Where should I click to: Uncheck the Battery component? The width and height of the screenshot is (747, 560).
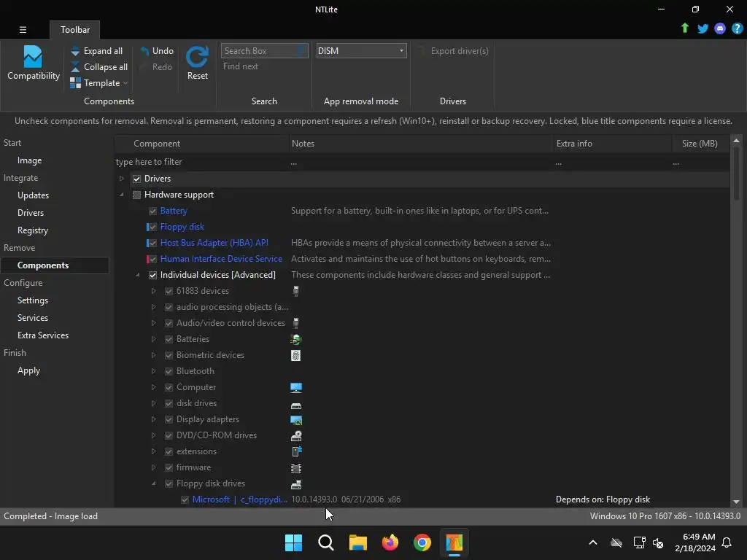[x=152, y=211]
